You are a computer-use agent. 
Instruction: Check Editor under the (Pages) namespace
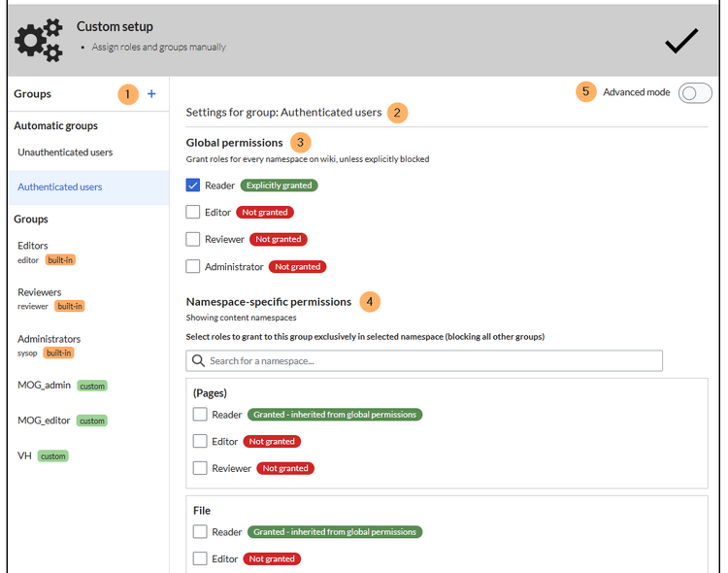tap(200, 442)
